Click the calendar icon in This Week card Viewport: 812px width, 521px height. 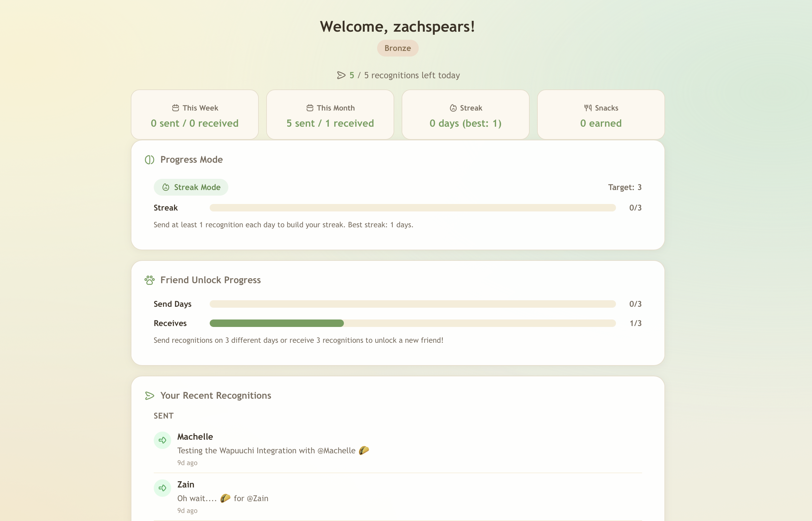175,108
